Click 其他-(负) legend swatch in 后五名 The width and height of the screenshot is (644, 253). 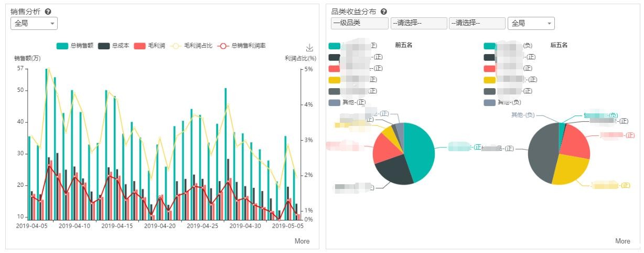tap(489, 102)
